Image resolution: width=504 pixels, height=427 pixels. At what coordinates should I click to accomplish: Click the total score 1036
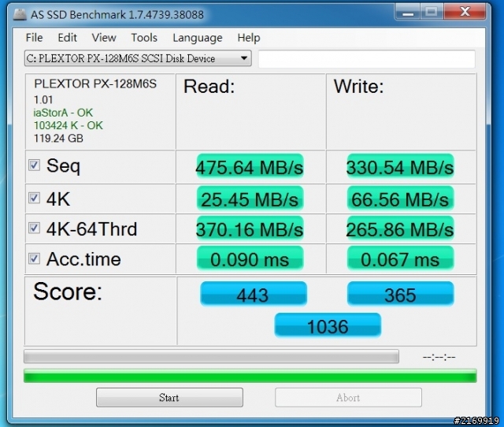(x=328, y=325)
